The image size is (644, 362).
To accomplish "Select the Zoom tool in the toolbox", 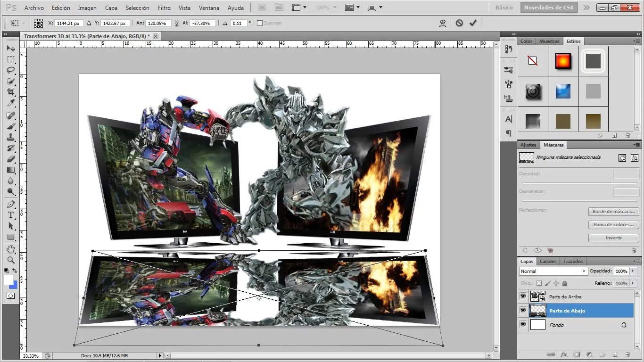I will (11, 260).
